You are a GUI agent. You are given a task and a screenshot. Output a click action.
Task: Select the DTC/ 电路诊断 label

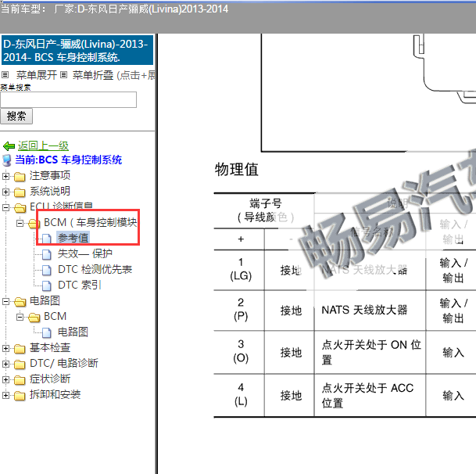point(64,364)
